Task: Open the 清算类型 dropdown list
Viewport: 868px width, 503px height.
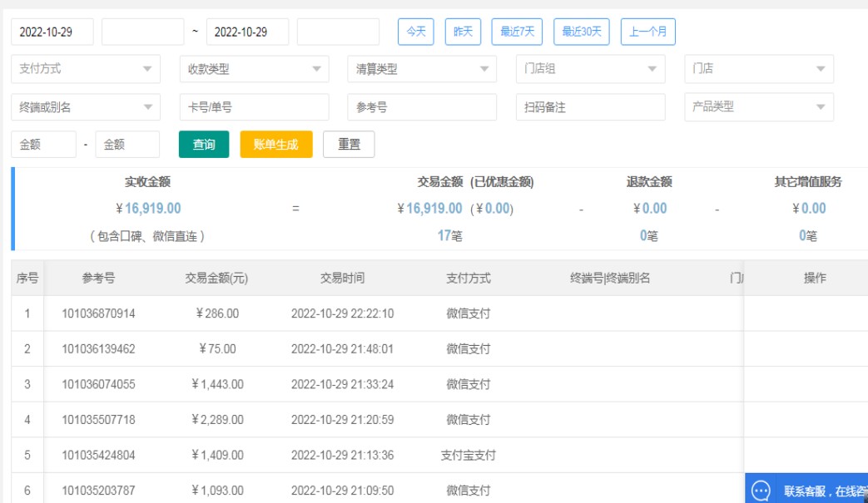Action: click(422, 69)
